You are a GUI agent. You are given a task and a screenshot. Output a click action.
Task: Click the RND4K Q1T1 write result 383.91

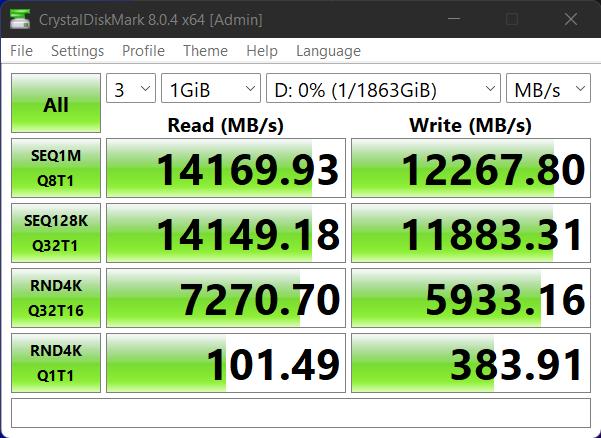pos(471,364)
